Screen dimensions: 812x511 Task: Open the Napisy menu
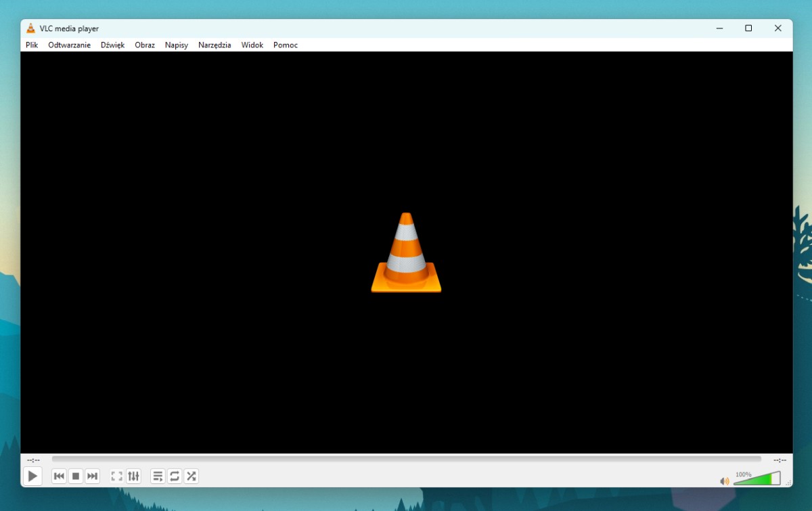[176, 45]
